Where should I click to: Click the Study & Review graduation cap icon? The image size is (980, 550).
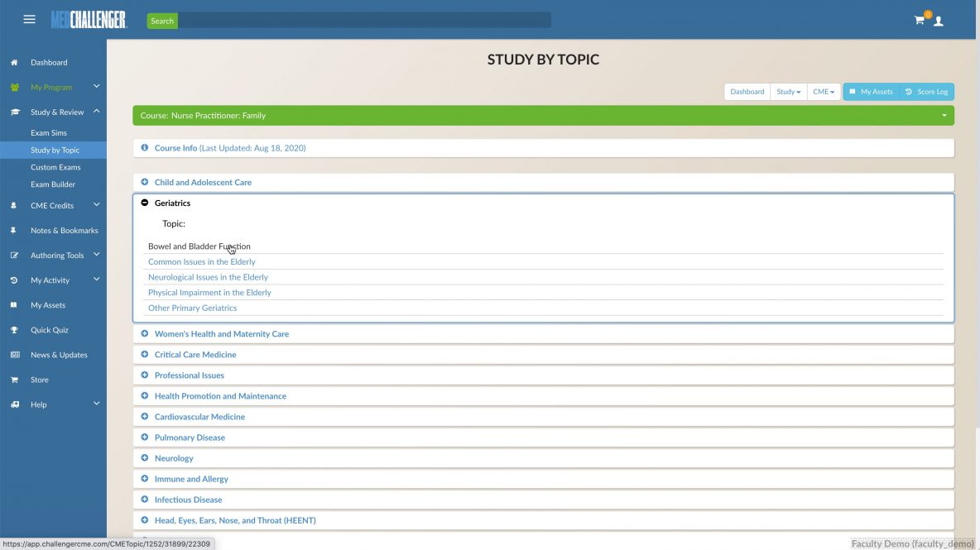[x=15, y=112]
